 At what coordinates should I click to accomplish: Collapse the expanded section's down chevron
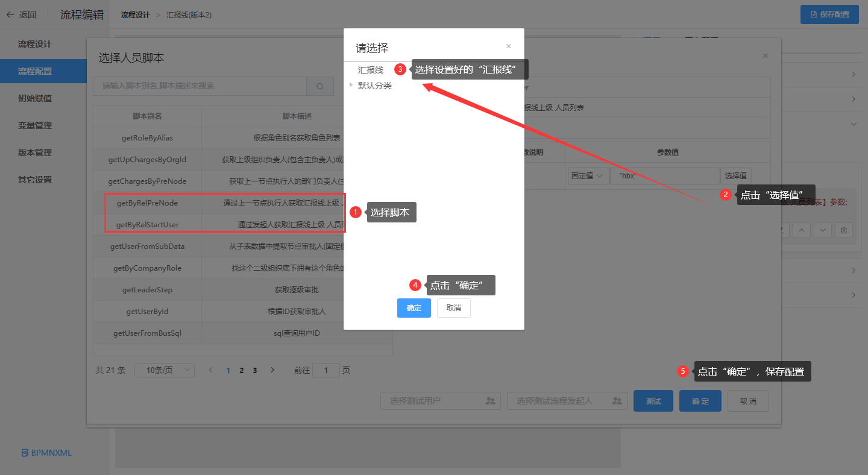[x=854, y=124]
